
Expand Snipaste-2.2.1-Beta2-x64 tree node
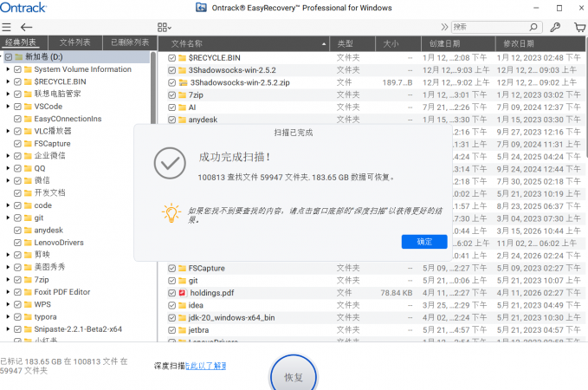8,329
